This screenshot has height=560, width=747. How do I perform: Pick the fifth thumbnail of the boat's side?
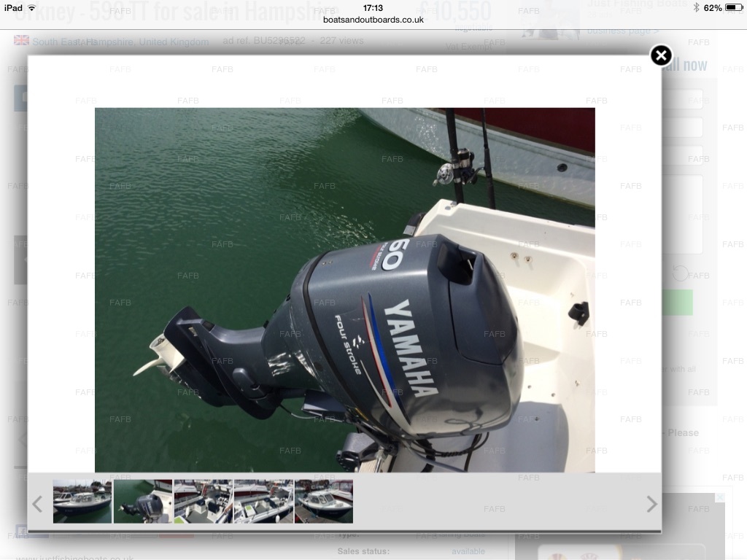click(324, 502)
